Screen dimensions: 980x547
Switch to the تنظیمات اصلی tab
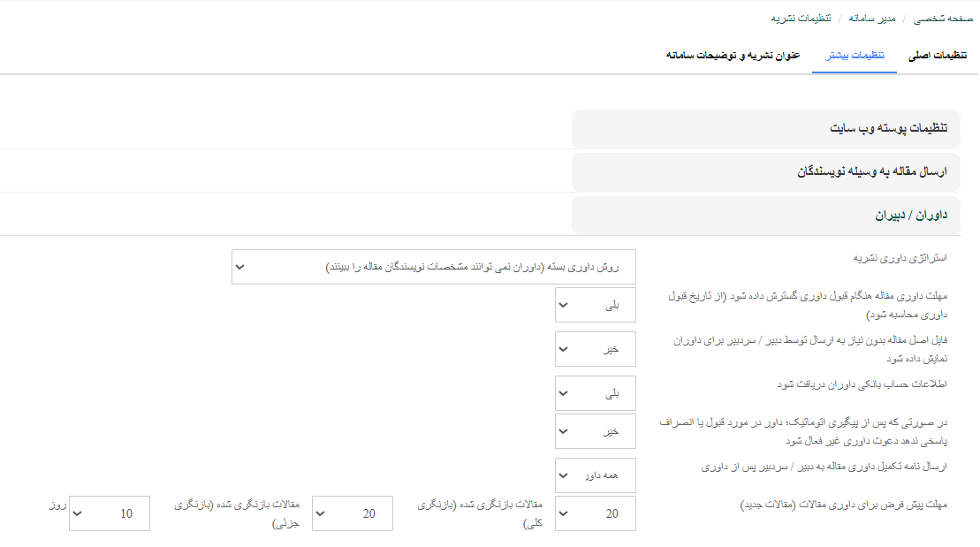click(938, 55)
